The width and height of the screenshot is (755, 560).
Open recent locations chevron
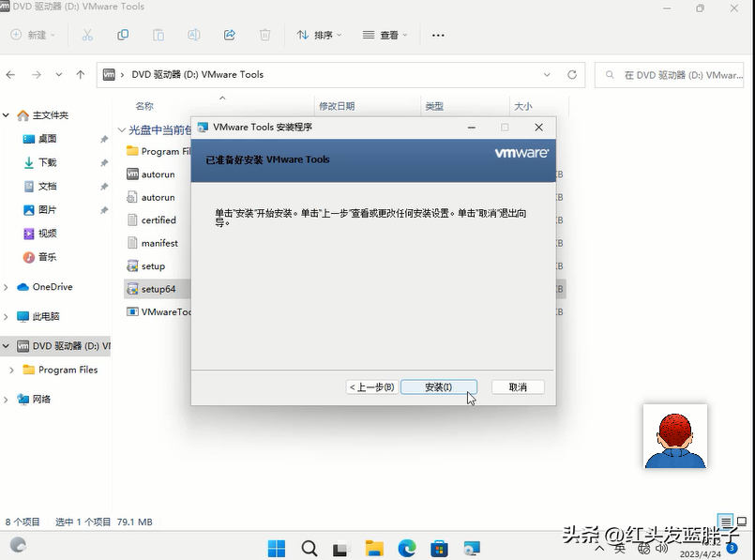(59, 75)
